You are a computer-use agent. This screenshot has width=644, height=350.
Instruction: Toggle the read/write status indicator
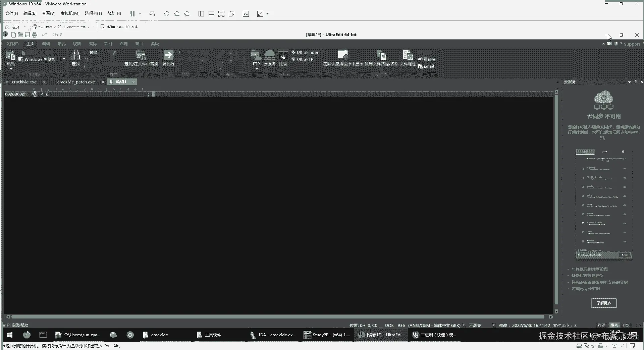[x=601, y=325]
